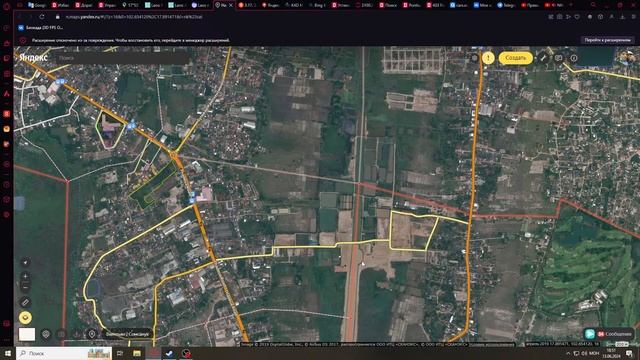
Task: Open the browser easy-setup menu icon
Action: [x=633, y=17]
